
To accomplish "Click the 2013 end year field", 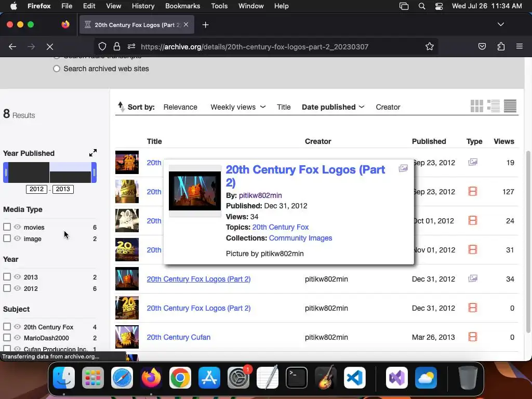I will pos(63,189).
